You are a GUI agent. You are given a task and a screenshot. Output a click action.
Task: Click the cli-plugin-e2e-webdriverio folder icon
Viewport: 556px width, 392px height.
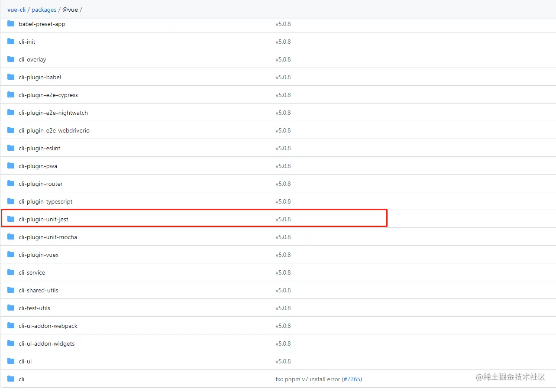pyautogui.click(x=11, y=130)
